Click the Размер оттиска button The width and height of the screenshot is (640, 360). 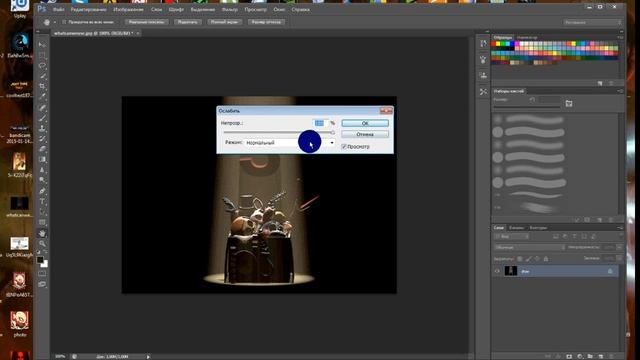click(266, 22)
